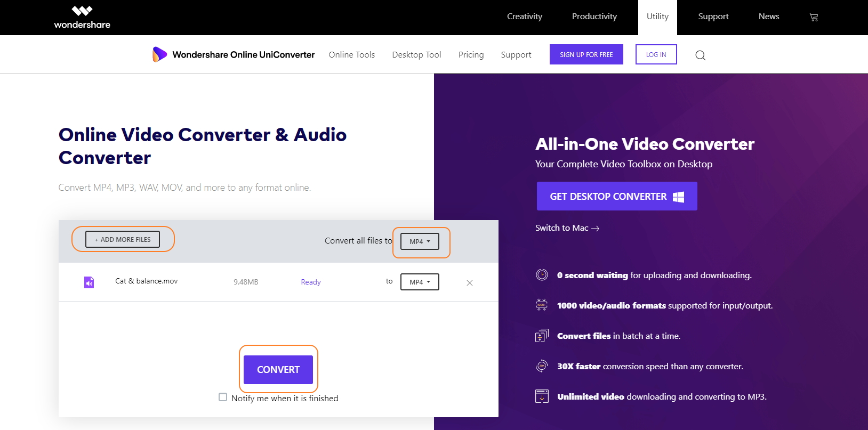
Task: Click the All-in-One Video Converter heading
Action: click(x=645, y=144)
